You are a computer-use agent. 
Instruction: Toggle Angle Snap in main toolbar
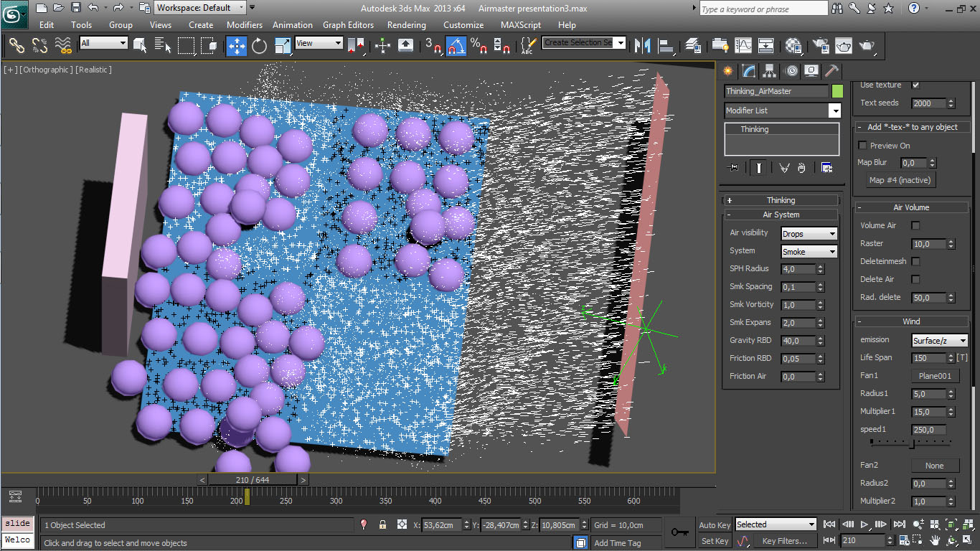[x=456, y=46]
